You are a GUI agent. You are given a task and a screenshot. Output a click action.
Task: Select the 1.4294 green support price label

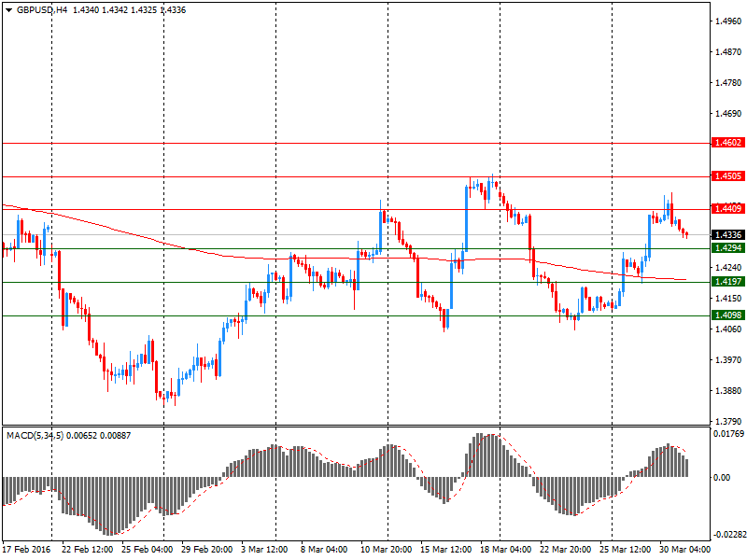[728, 248]
